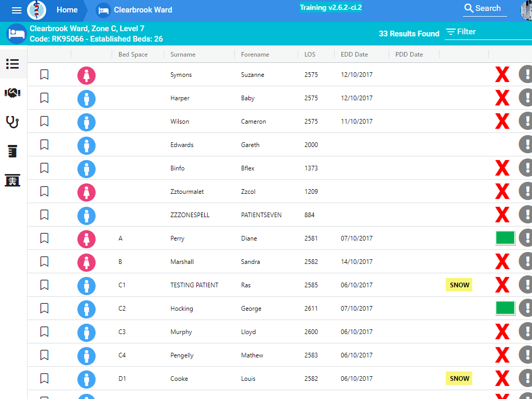Click yellow SNOW tag for TESTING PATIENT
This screenshot has height=399, width=532.
tap(459, 285)
